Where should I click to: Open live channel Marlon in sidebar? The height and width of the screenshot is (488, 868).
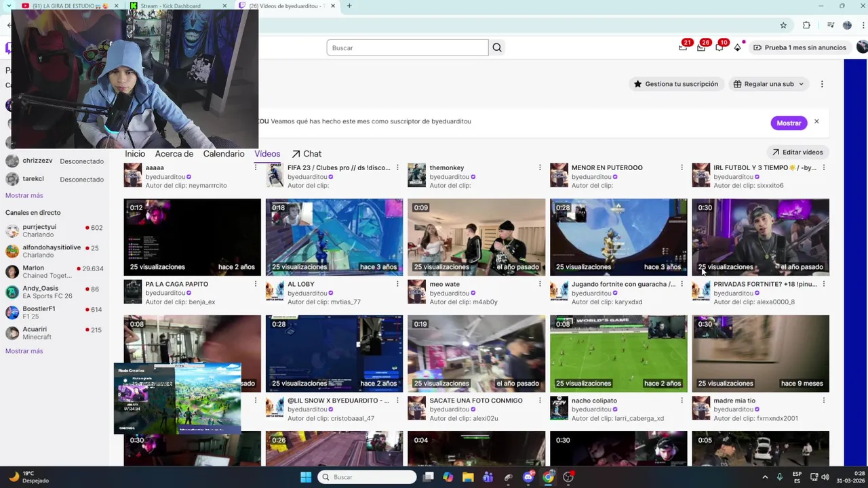coord(54,272)
